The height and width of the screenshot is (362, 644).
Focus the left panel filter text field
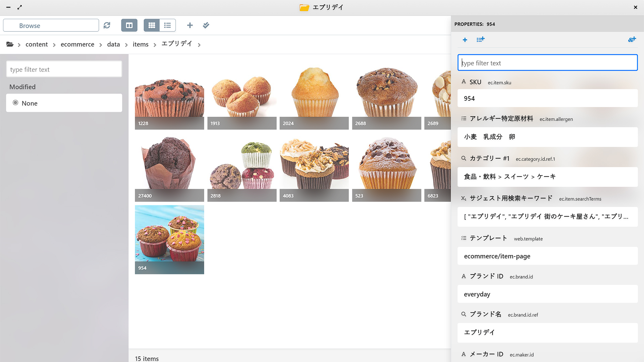coord(64,69)
